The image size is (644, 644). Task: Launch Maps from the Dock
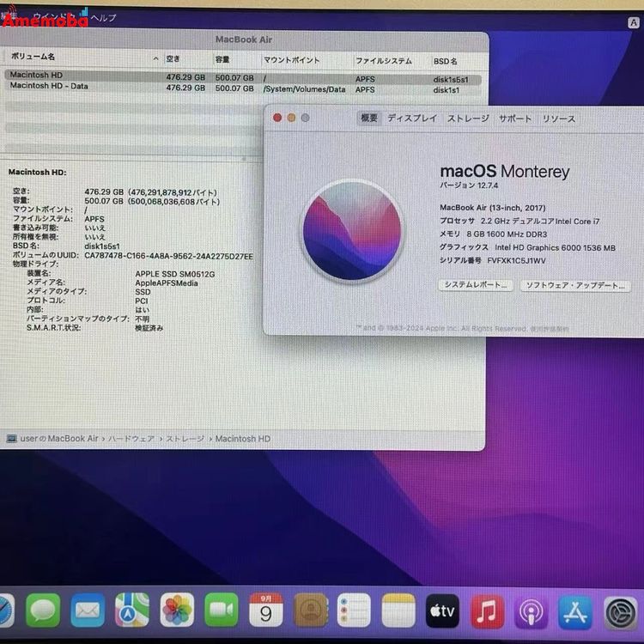(x=132, y=610)
